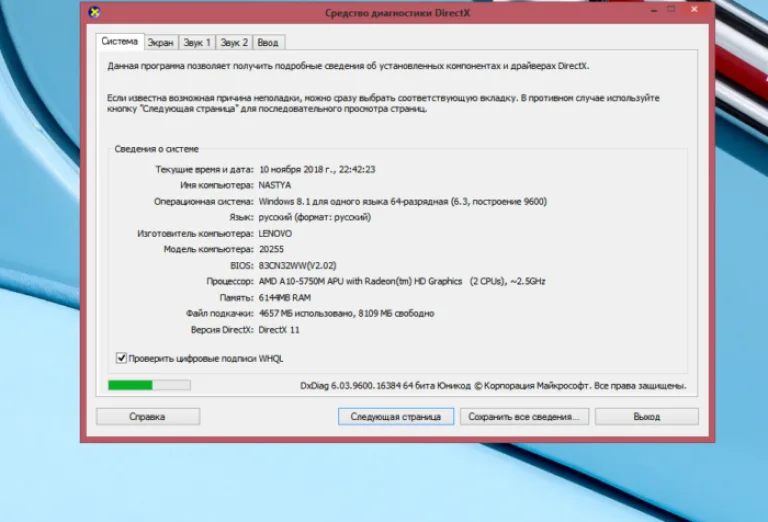Viewport: 768px width, 522px height.
Task: Click the Имя компьютера label
Action: pos(217,185)
